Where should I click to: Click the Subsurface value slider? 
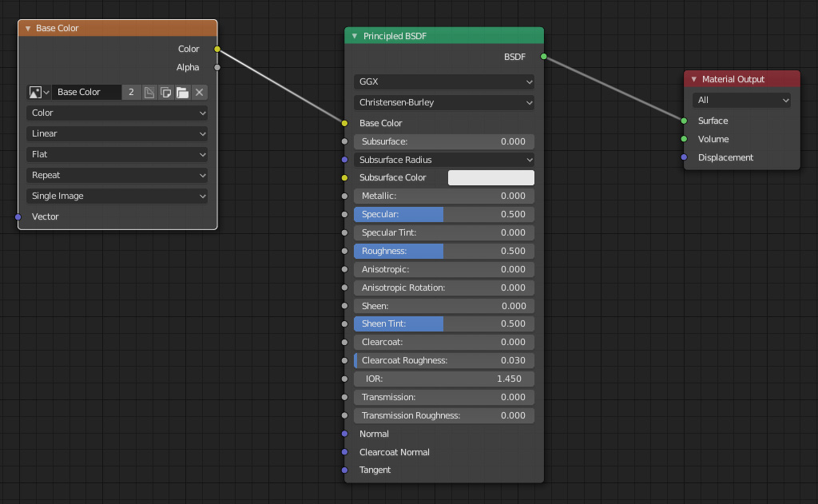pyautogui.click(x=444, y=141)
